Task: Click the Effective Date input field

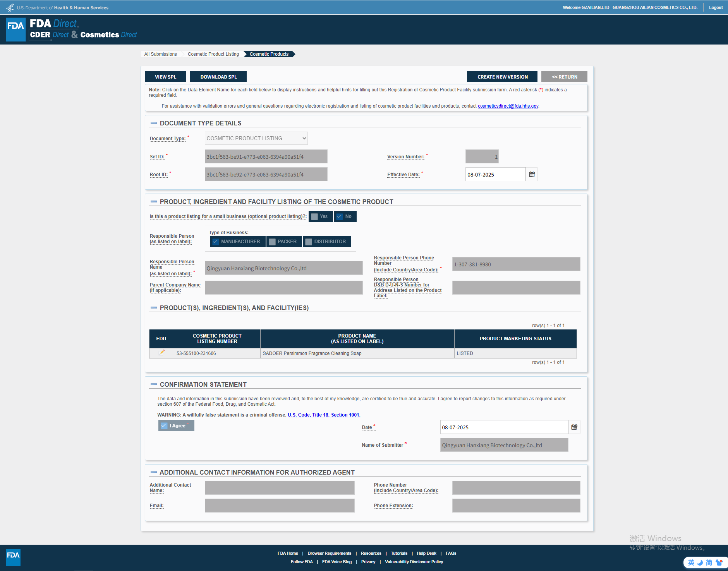Action: tap(495, 175)
